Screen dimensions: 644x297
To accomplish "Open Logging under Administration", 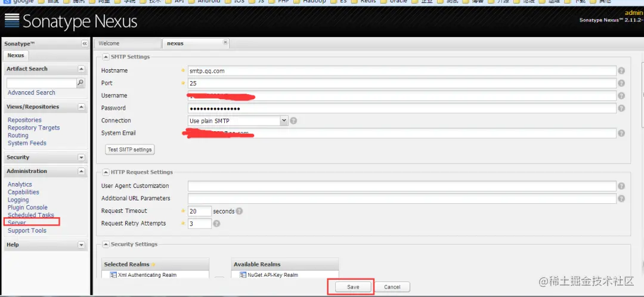I will click(18, 200).
